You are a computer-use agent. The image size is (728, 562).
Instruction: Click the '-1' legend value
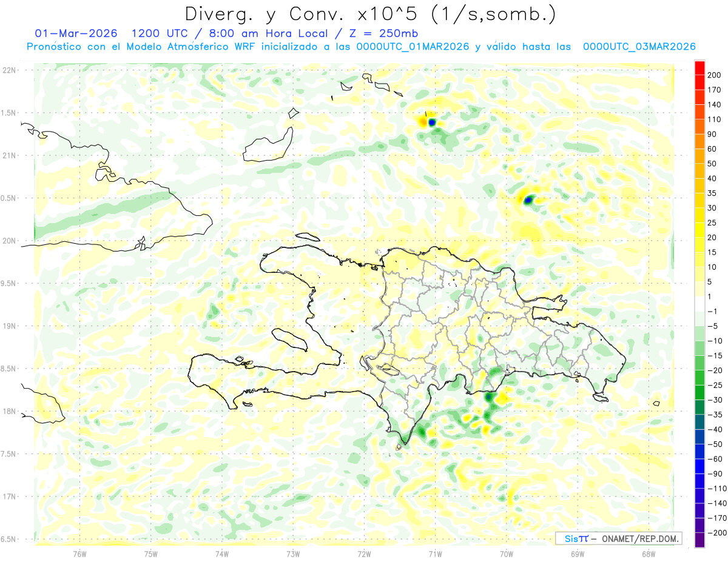pos(712,311)
